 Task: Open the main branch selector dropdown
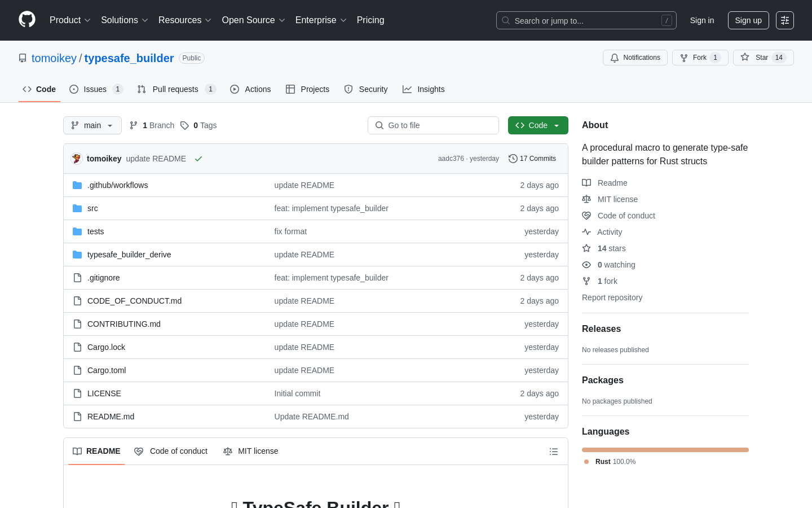pos(92,125)
